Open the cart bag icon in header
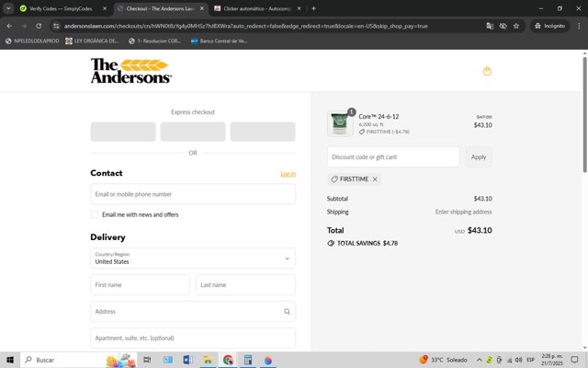 coord(487,71)
